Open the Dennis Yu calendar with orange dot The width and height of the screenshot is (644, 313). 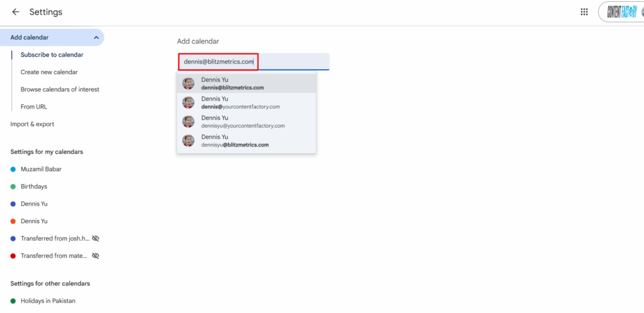pos(34,221)
